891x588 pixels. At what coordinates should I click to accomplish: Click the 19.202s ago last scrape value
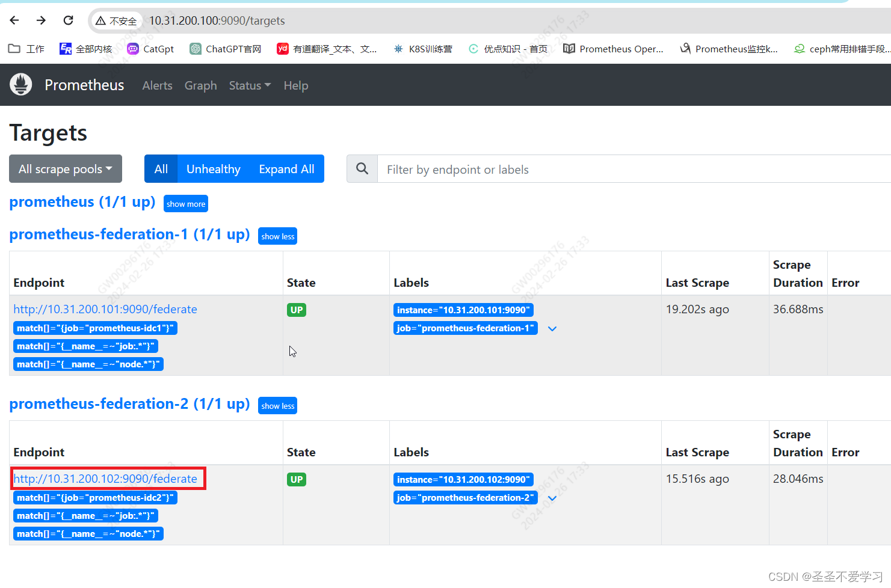(x=697, y=309)
